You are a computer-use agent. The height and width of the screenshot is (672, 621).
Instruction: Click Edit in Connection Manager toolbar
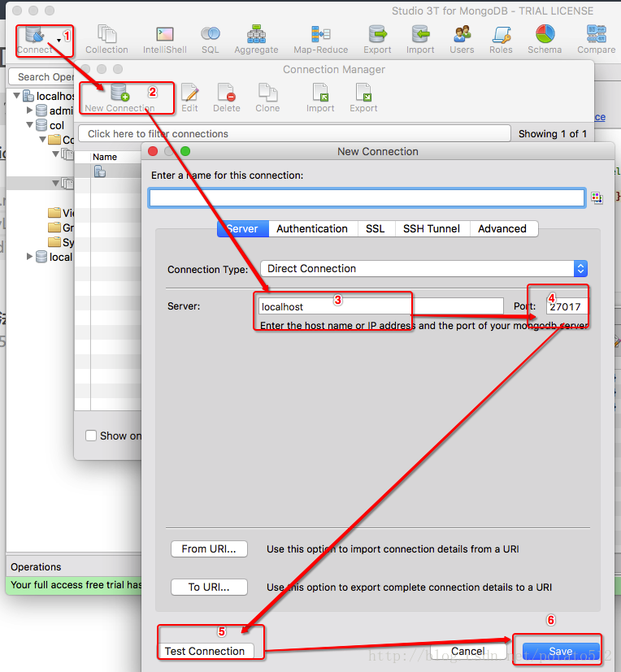click(189, 98)
